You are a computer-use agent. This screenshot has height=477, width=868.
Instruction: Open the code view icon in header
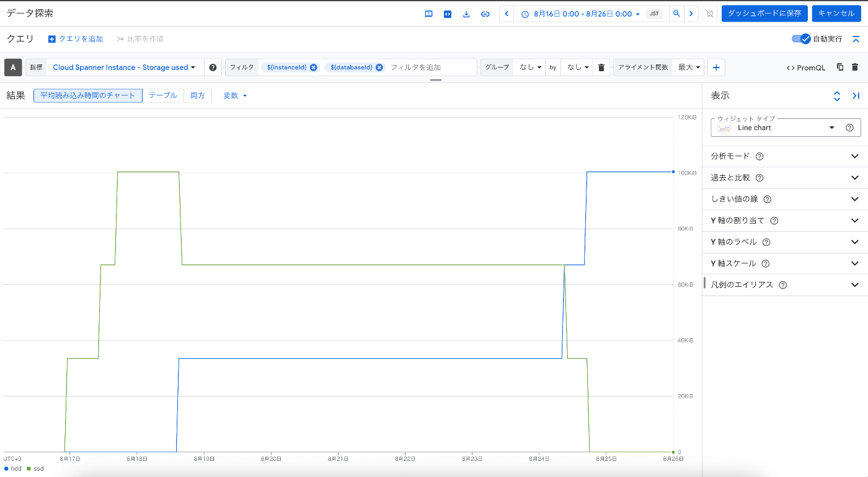[x=448, y=14]
